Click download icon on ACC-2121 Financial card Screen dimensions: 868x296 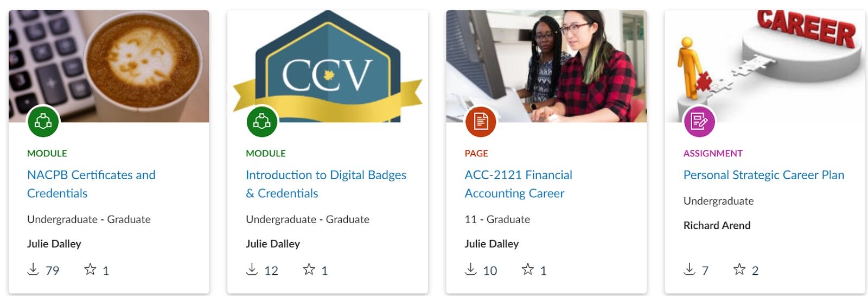coord(471,269)
